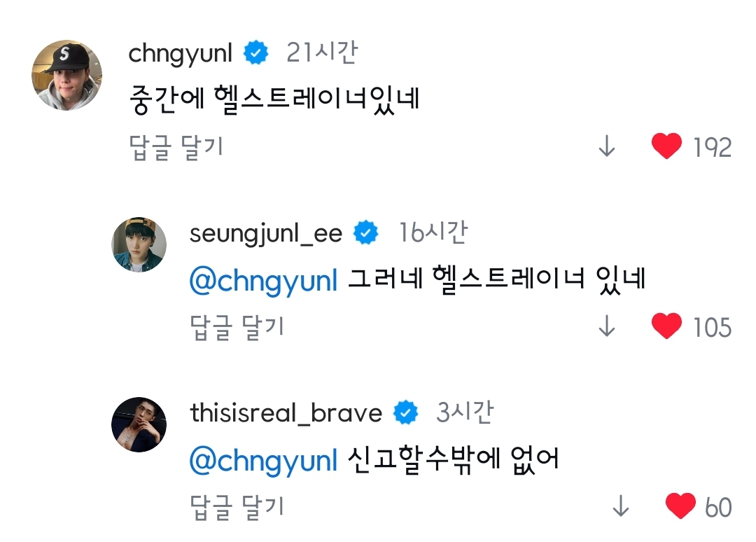The height and width of the screenshot is (542, 756).
Task: Click the down arrow on seungjunl_ee's reply
Action: (607, 327)
